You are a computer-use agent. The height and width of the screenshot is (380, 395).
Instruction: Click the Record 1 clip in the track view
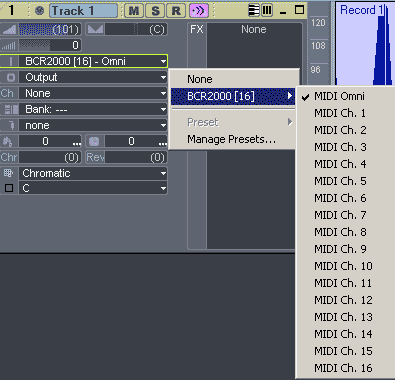[365, 43]
